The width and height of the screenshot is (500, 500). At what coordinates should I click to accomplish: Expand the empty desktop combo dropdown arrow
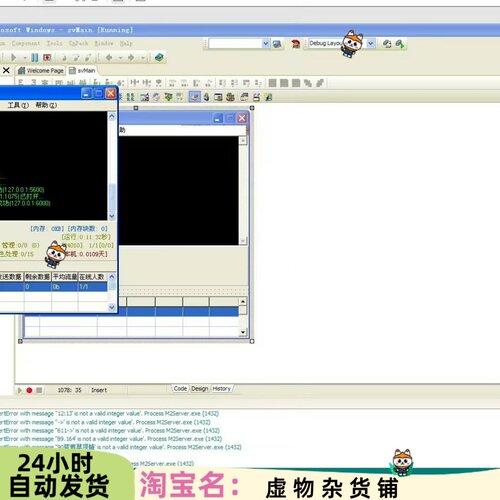click(266, 44)
